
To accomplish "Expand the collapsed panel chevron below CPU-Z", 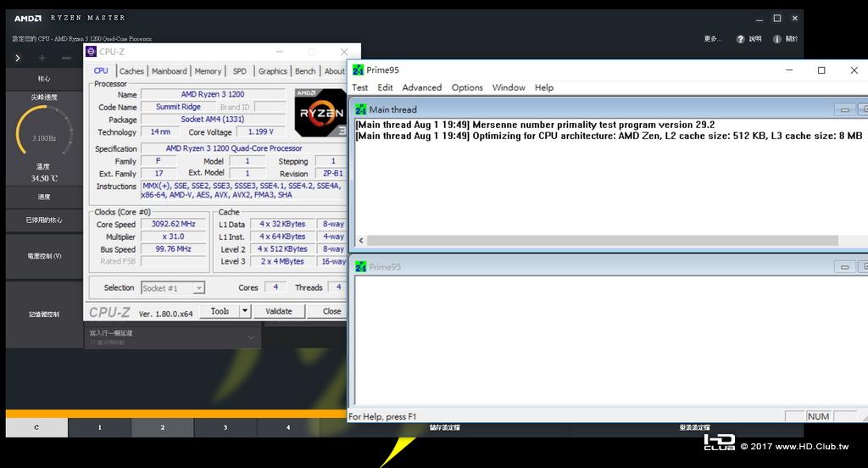I will [x=251, y=337].
